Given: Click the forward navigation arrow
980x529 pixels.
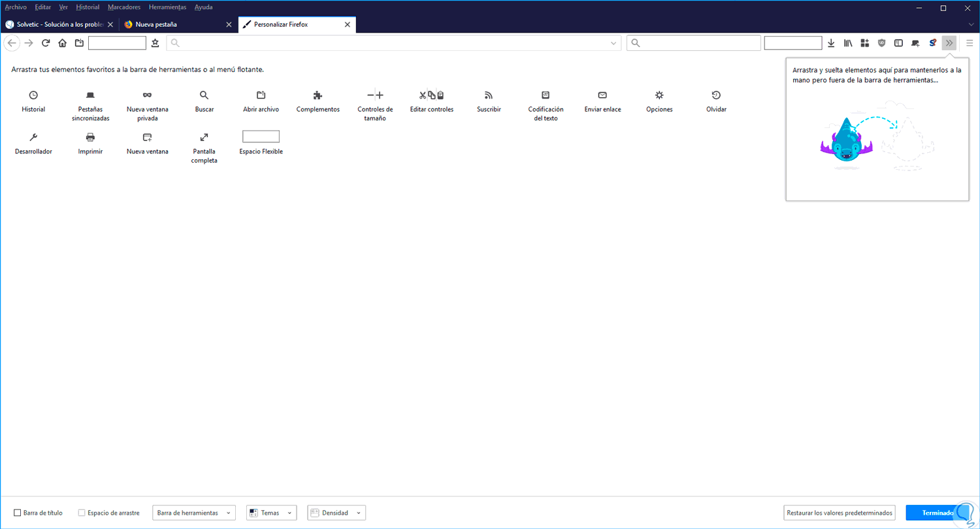Looking at the screenshot, I should point(29,43).
